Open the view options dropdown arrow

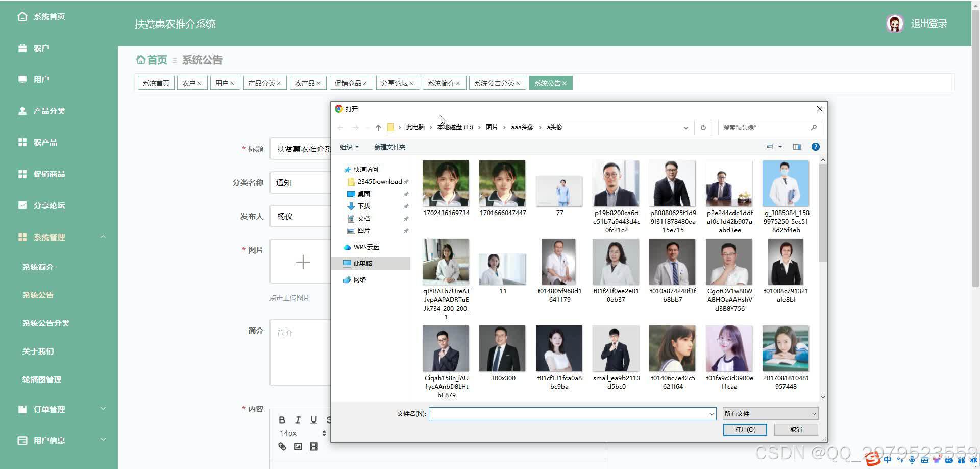[x=780, y=147]
